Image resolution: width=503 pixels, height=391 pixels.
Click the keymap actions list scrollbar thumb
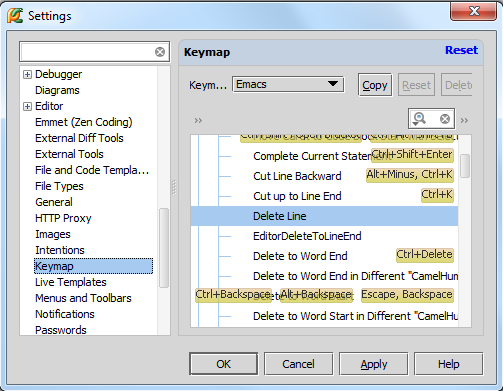[x=465, y=166]
